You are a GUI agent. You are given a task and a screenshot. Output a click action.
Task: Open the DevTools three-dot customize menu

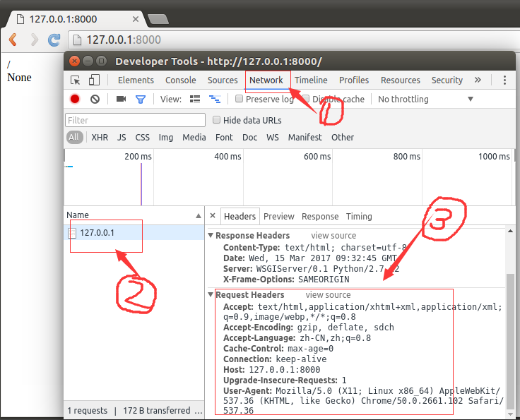[x=504, y=80]
